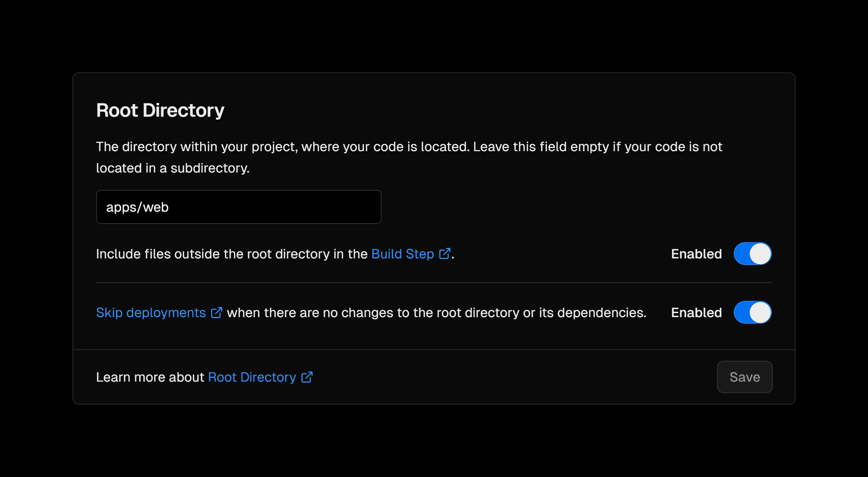This screenshot has width=868, height=477.
Task: Open the Skip deployments link
Action: pos(151,313)
